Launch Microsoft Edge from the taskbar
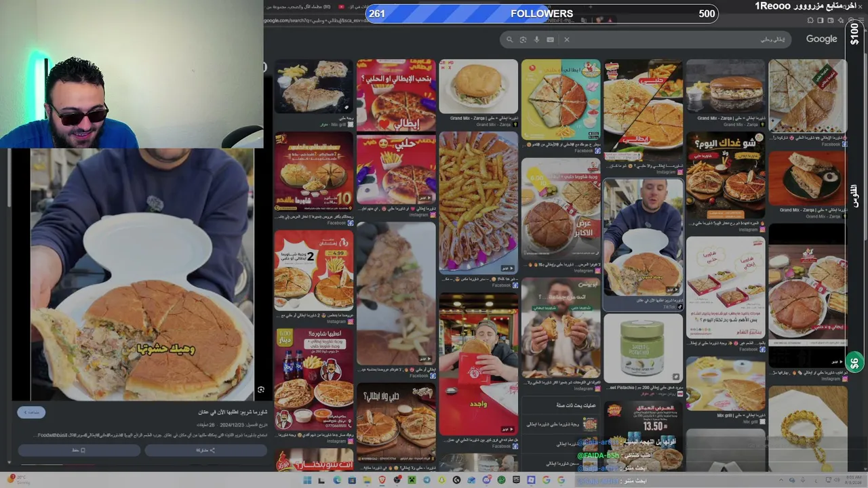 coord(336,480)
